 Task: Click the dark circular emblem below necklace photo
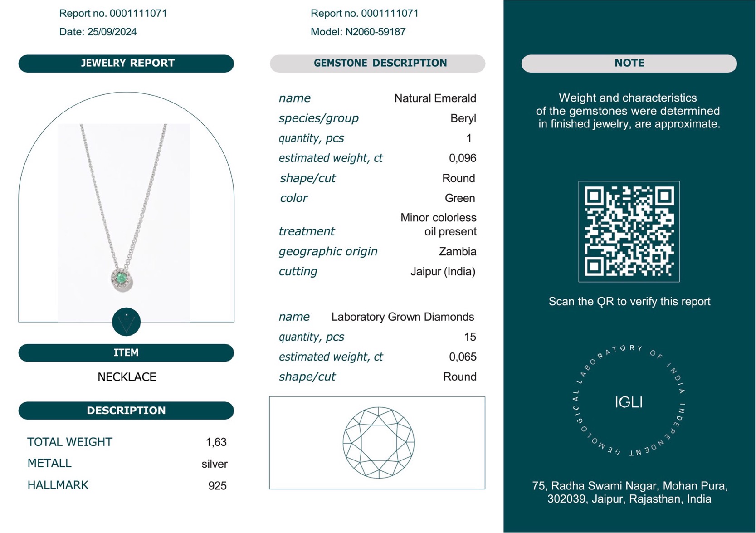pos(126,322)
